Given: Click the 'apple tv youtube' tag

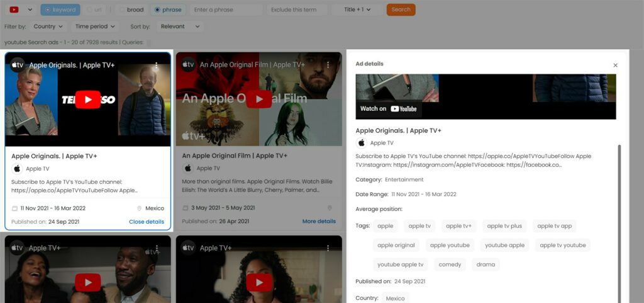Looking at the screenshot, I should [x=563, y=245].
